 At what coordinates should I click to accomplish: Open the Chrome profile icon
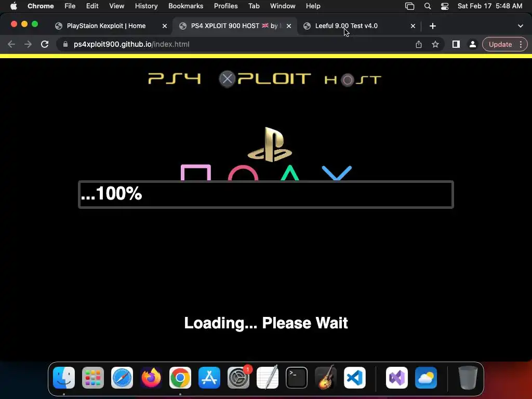(x=473, y=44)
